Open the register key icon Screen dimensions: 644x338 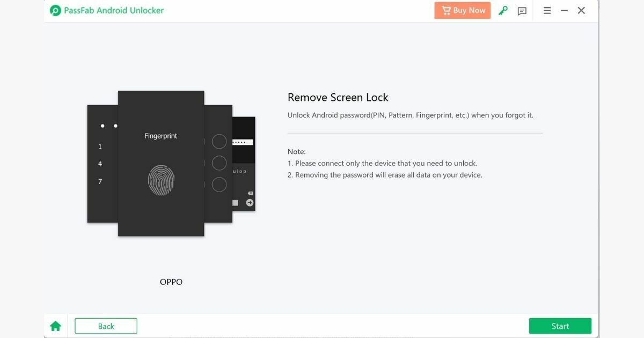click(x=503, y=11)
